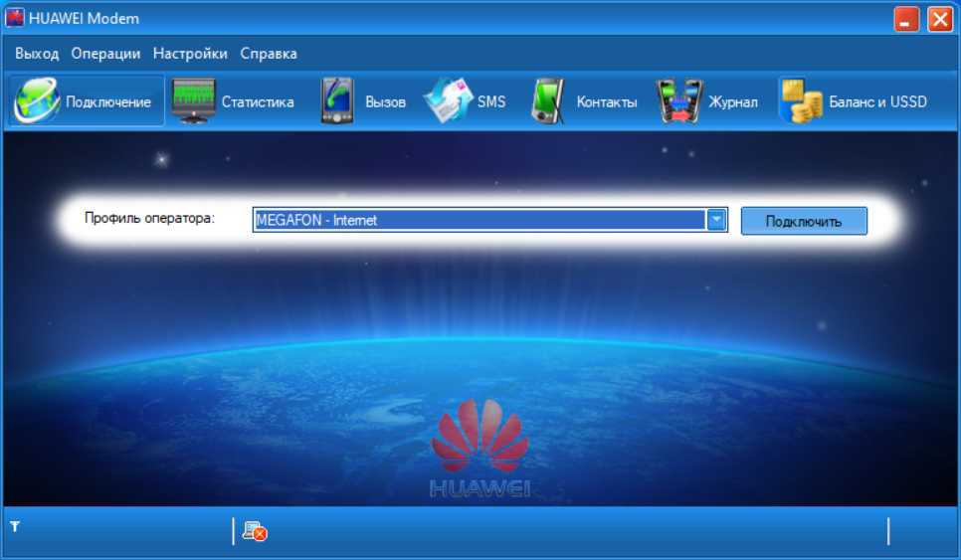Select the MEGAFON - Internet profile field
Image resolution: width=961 pixels, height=560 pixels.
(x=478, y=220)
